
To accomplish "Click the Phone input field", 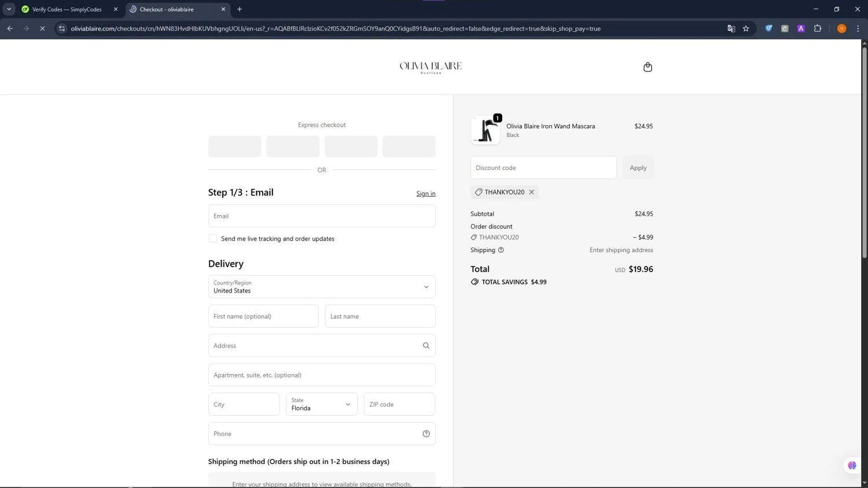I will point(322,434).
